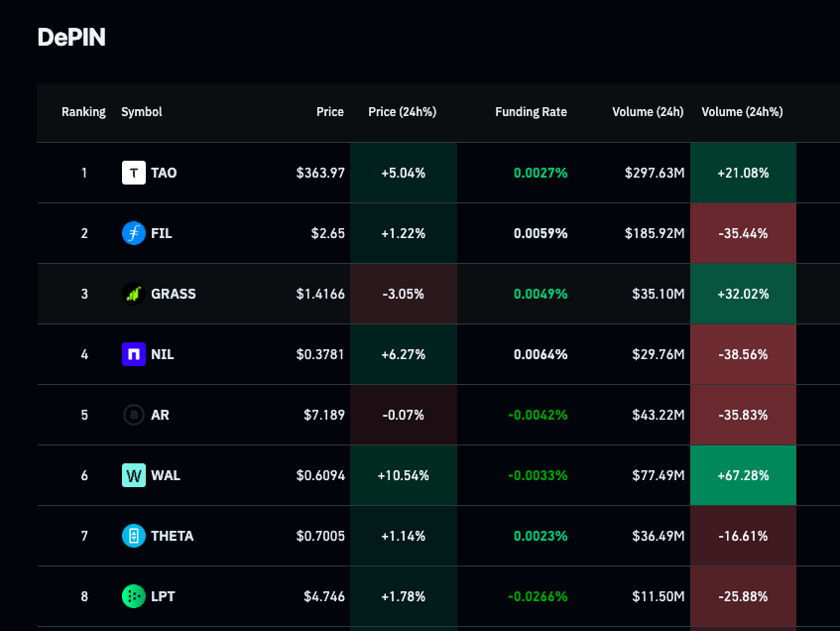Click AR price $7.189
Image resolution: width=840 pixels, height=631 pixels.
[324, 415]
